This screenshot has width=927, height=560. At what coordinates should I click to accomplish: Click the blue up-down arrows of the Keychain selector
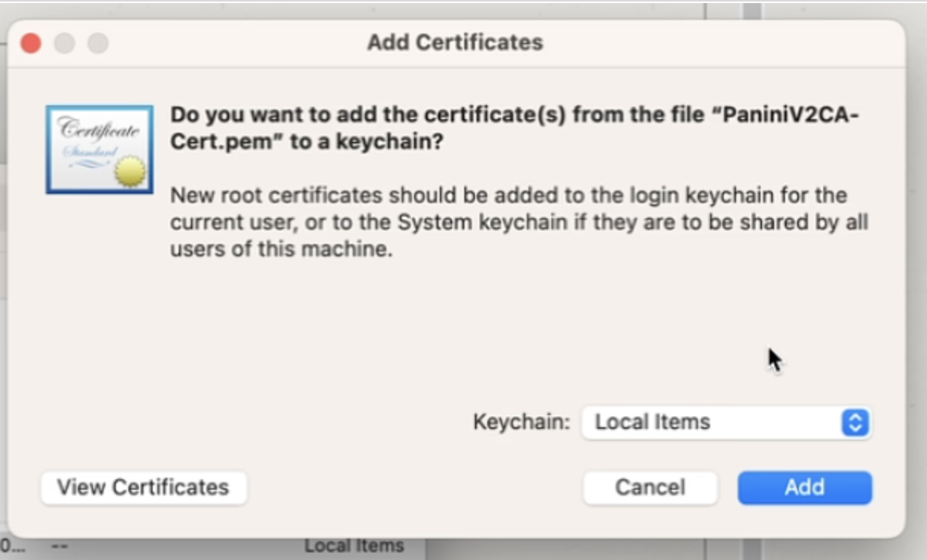(855, 422)
